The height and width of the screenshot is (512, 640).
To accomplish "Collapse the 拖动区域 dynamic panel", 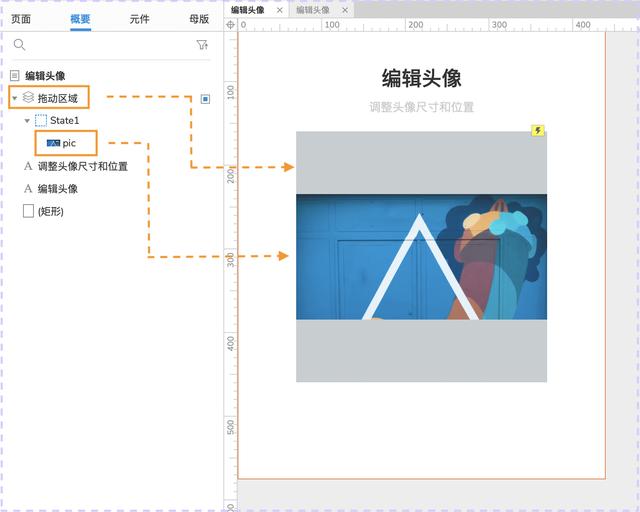I will pos(15,98).
